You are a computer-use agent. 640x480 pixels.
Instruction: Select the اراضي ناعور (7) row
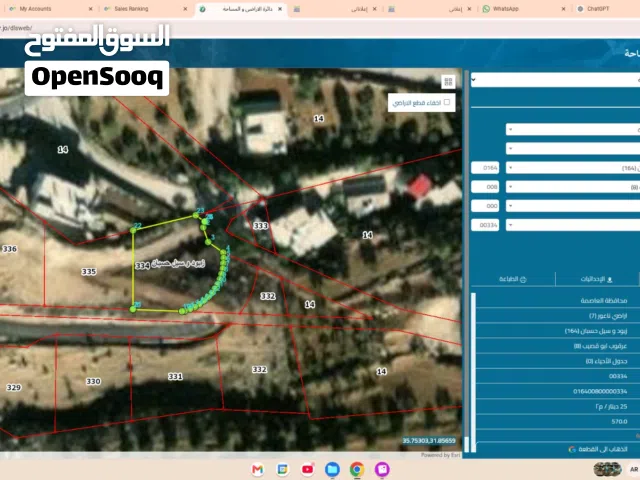(x=558, y=316)
